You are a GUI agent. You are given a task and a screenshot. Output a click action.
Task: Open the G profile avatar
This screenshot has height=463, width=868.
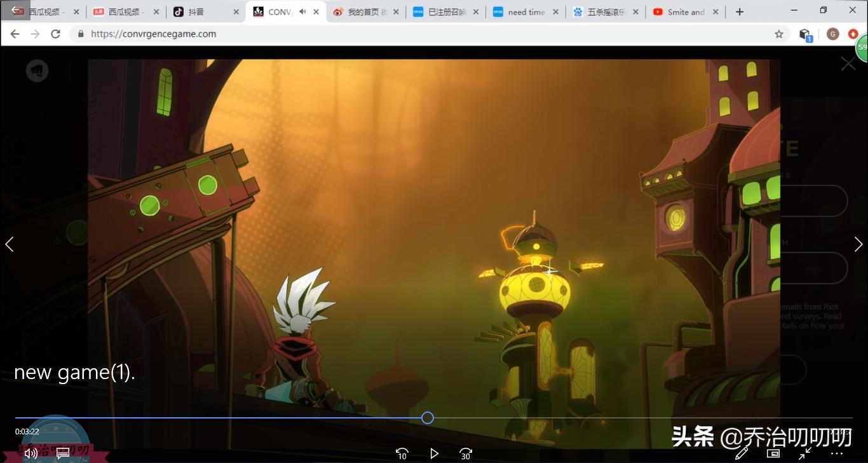pos(833,34)
